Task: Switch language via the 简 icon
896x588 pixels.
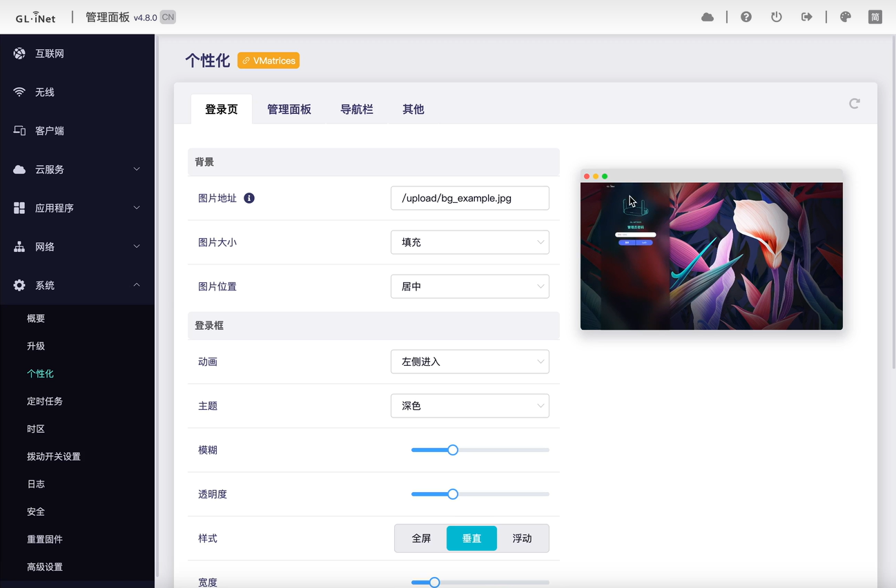Action: coord(875,16)
